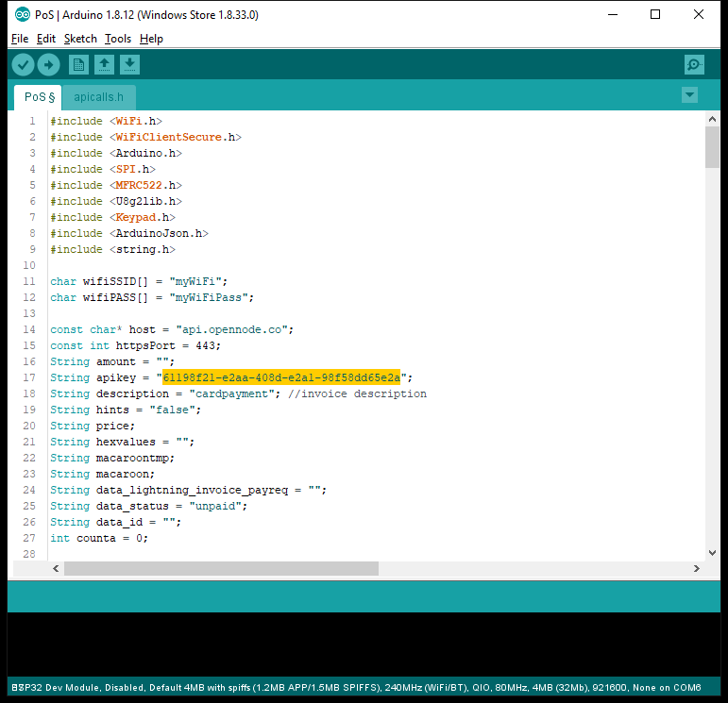Click the macaroontmp variable name
This screenshot has height=703, width=728.
coord(132,458)
